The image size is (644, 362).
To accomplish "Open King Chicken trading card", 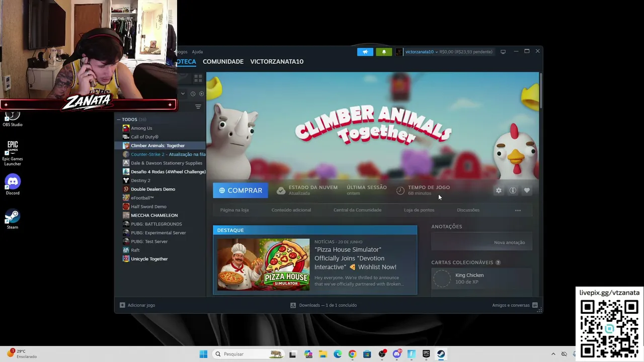I will pyautogui.click(x=481, y=278).
